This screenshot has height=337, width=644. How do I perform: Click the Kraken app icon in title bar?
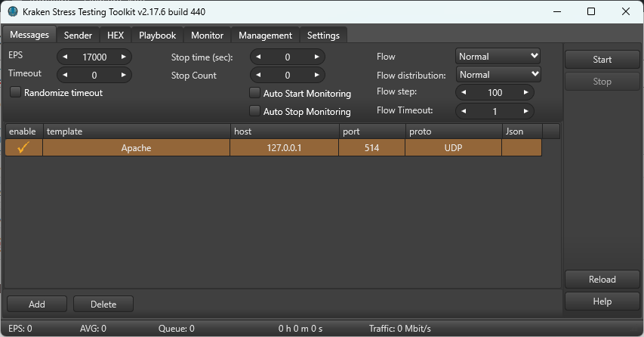click(13, 11)
